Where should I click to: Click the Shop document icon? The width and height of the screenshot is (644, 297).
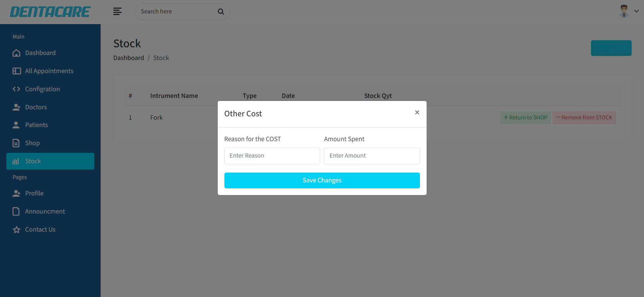click(x=16, y=143)
